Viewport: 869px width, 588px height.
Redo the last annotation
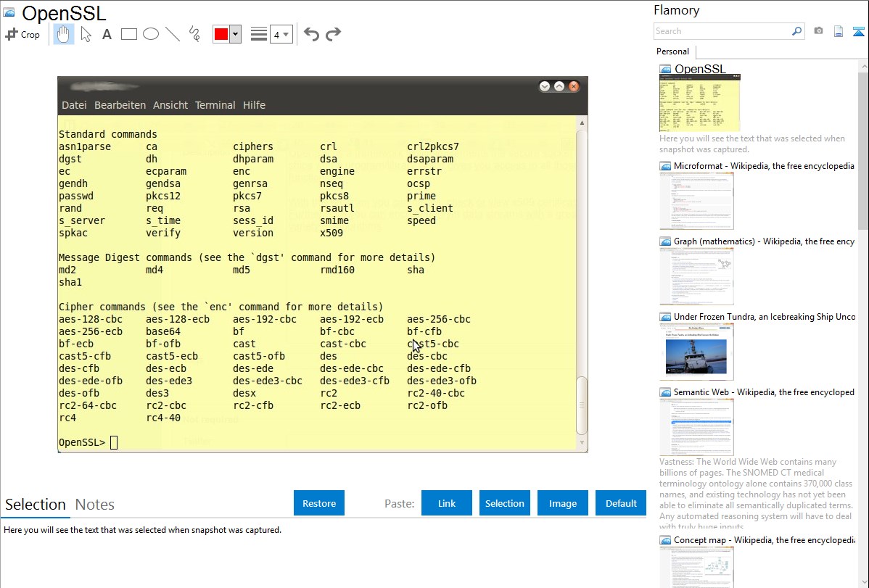click(x=333, y=34)
